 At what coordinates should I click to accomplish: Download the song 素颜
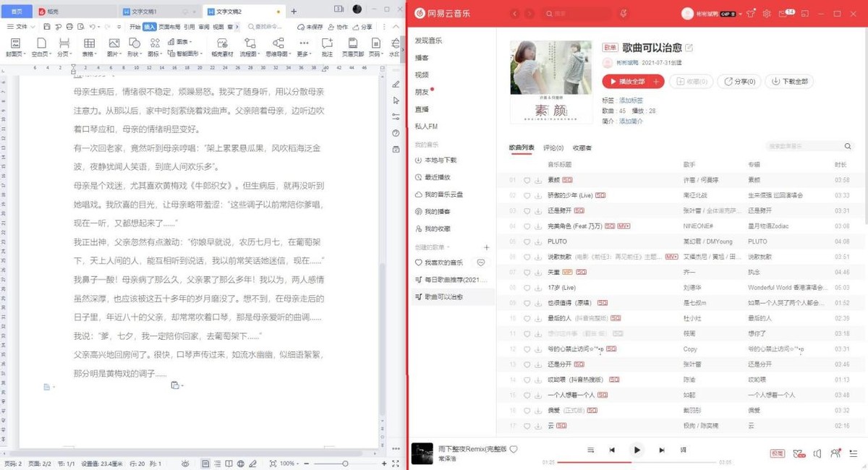(x=538, y=180)
